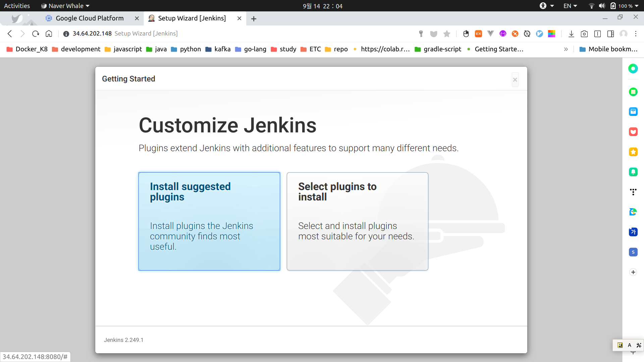Toggle the sidebar panel icon
Image resolution: width=644 pixels, height=362 pixels.
pyautogui.click(x=610, y=34)
